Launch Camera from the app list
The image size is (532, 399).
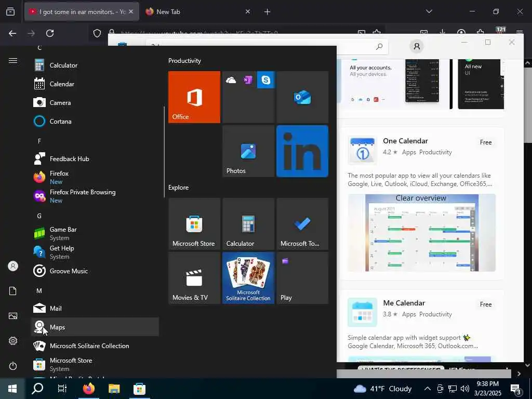coord(95,102)
